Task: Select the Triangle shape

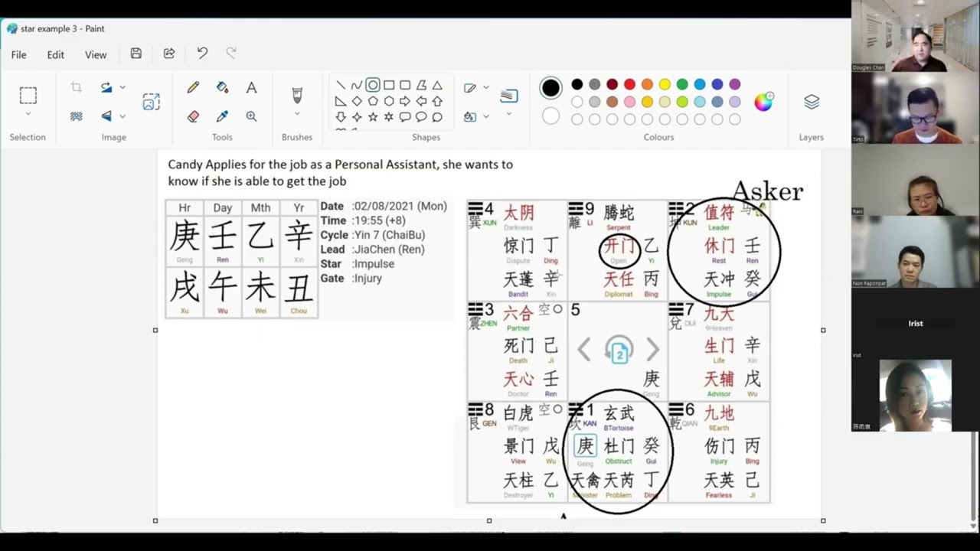Action: [437, 85]
